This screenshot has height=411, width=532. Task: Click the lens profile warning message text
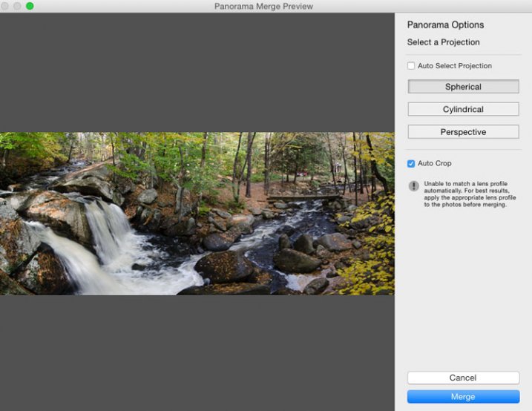pos(465,194)
